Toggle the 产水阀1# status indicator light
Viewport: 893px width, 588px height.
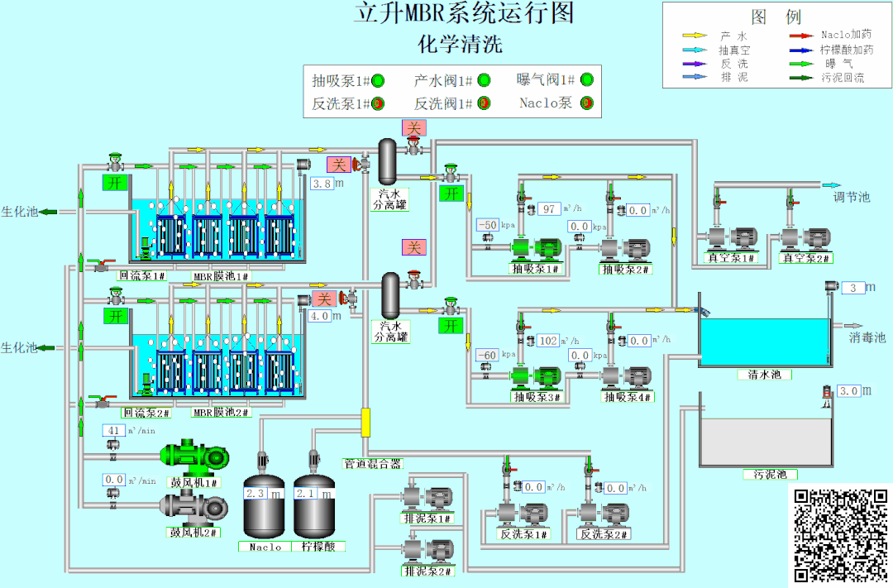(484, 80)
